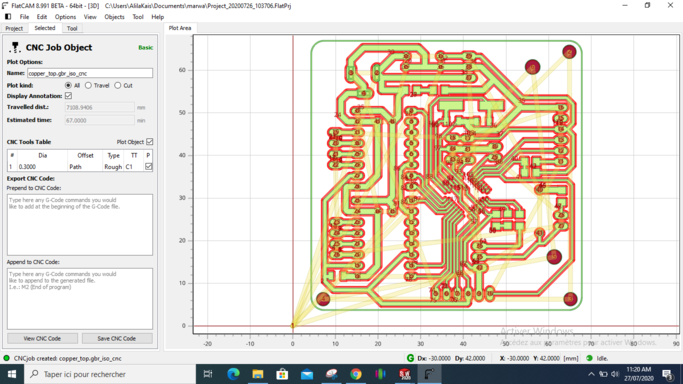Open the notification center icon
This screenshot has height=384, width=683.
click(x=667, y=374)
